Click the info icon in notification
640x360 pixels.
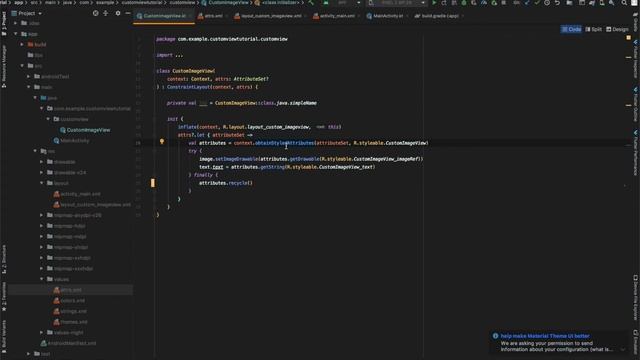pyautogui.click(x=495, y=336)
